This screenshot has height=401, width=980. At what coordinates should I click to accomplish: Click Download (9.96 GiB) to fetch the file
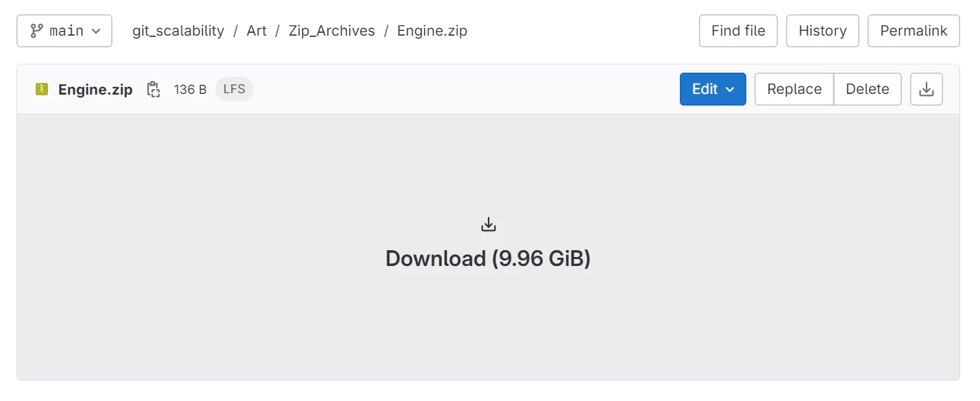(488, 258)
